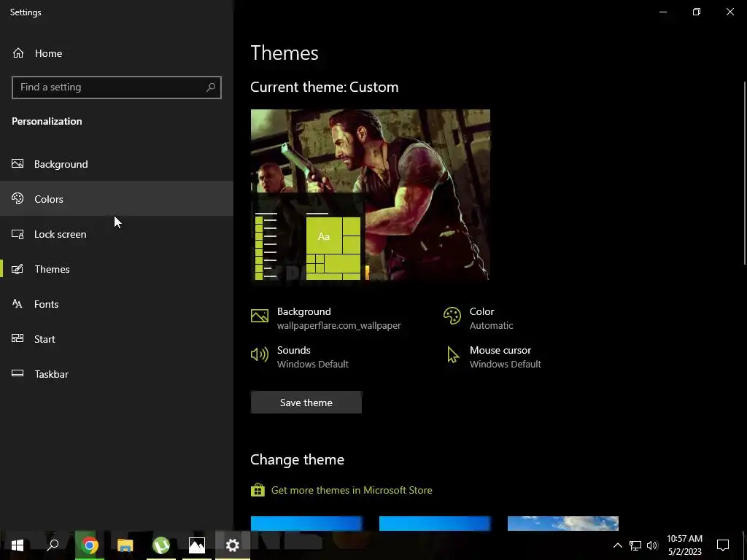The width and height of the screenshot is (747, 560).
Task: Click the Themes brush icon in sidebar
Action: 18,269
